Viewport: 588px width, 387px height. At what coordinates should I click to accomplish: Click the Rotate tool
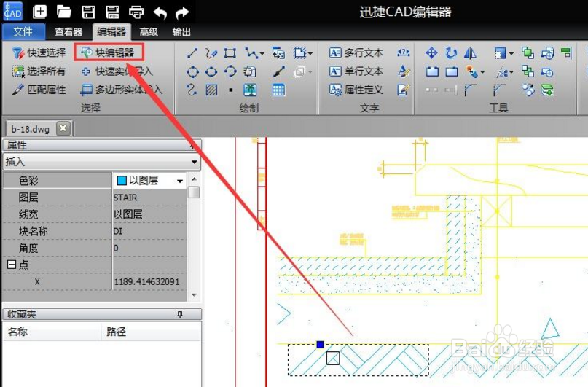coord(451,52)
